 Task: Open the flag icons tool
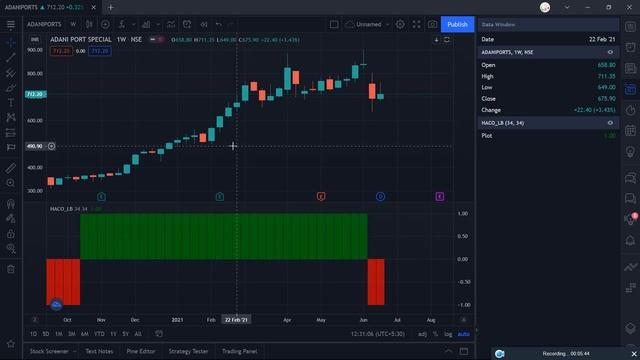pyautogui.click(x=11, y=147)
